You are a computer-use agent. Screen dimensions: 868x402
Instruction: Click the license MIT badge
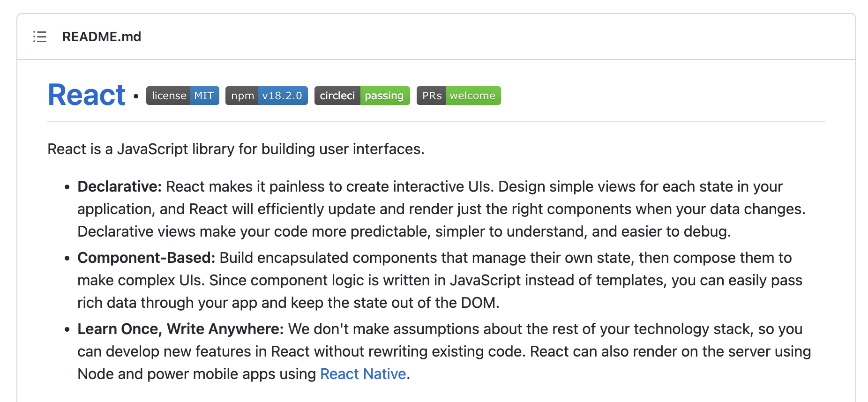[183, 96]
